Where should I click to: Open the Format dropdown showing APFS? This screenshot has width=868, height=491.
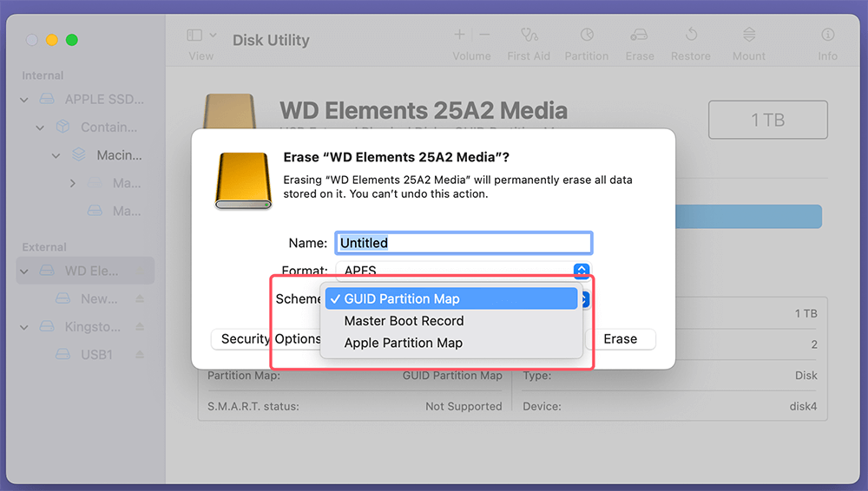464,270
